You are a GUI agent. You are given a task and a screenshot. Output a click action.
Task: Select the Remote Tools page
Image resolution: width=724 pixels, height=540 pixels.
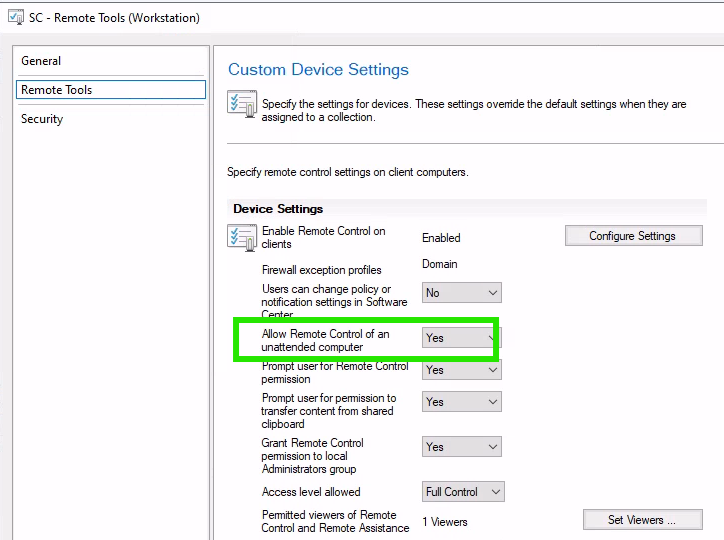tap(110, 90)
